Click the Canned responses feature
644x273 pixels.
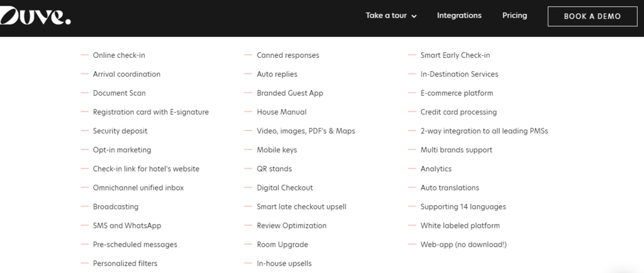point(287,55)
